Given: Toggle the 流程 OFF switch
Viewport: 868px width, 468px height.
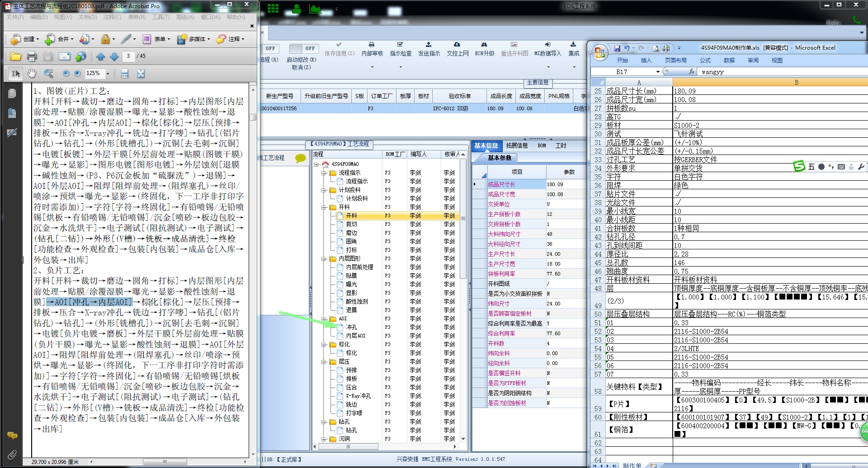Looking at the screenshot, I should point(270,48).
